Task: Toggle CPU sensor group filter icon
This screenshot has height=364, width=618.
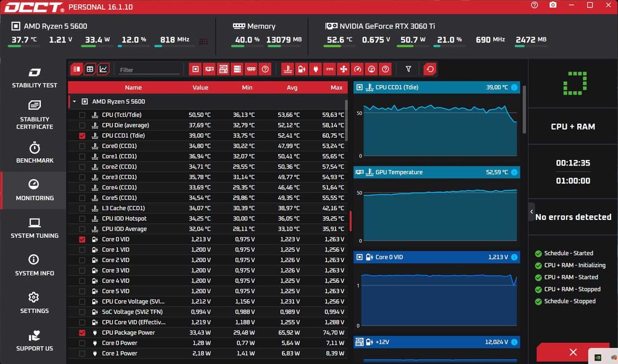Action: click(x=195, y=69)
